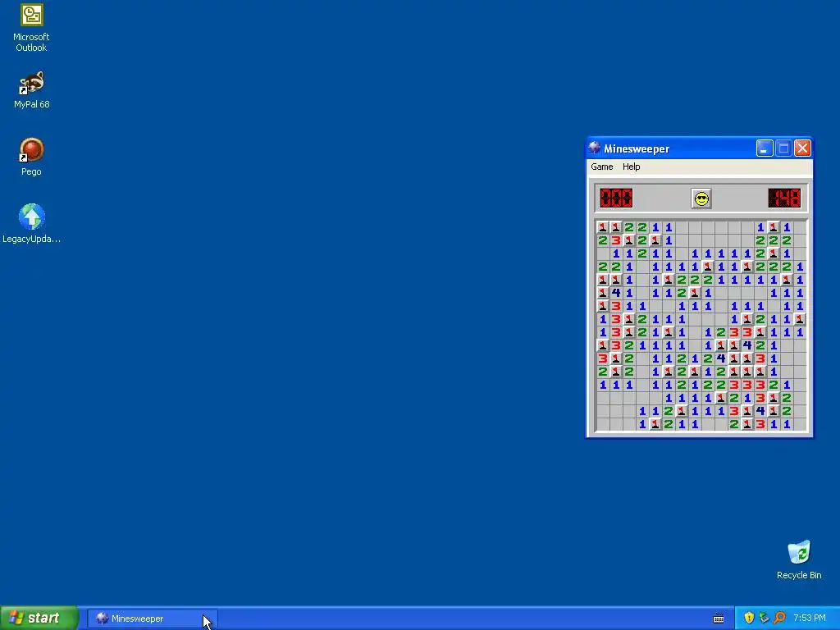
Task: Click the orange magnifier tray icon
Action: tap(779, 618)
